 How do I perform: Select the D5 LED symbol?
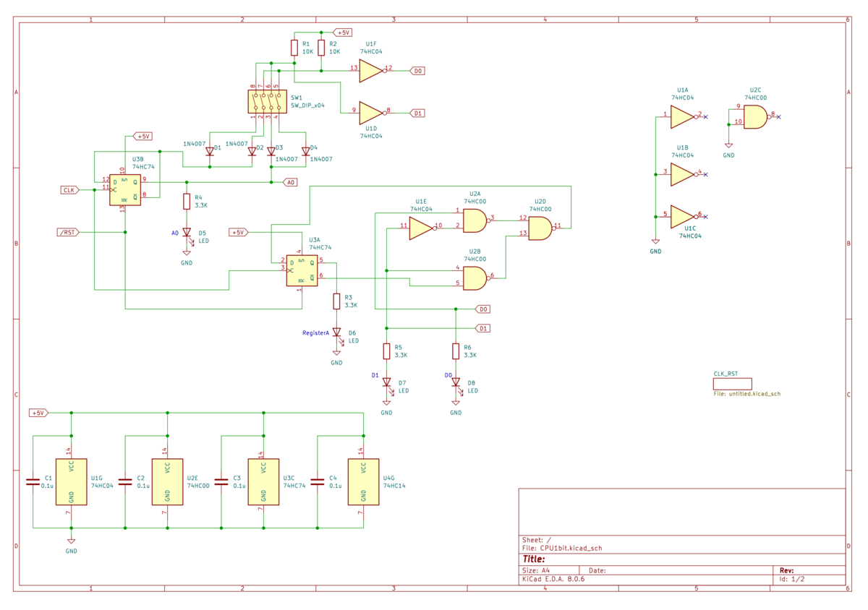click(187, 233)
